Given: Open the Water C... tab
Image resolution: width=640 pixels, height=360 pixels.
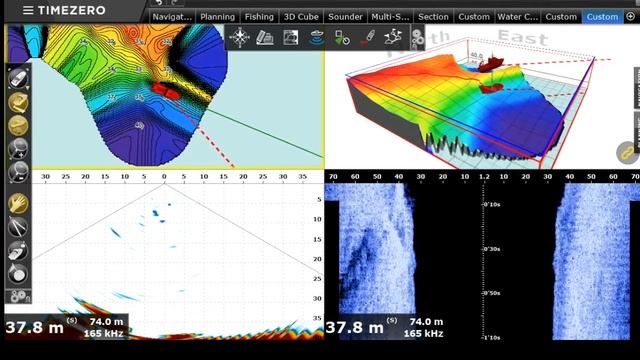Looking at the screenshot, I should [x=518, y=17].
